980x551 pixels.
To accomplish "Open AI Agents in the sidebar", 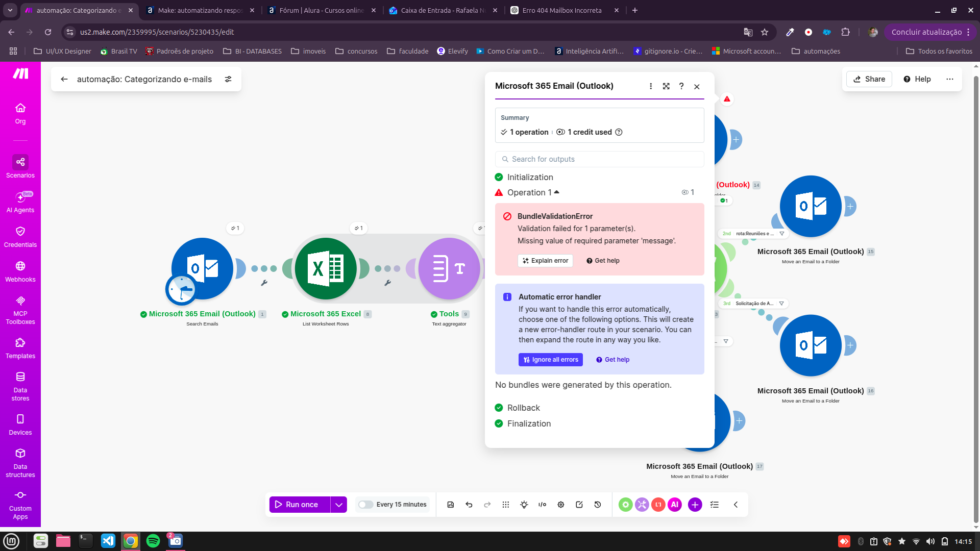I will point(20,202).
